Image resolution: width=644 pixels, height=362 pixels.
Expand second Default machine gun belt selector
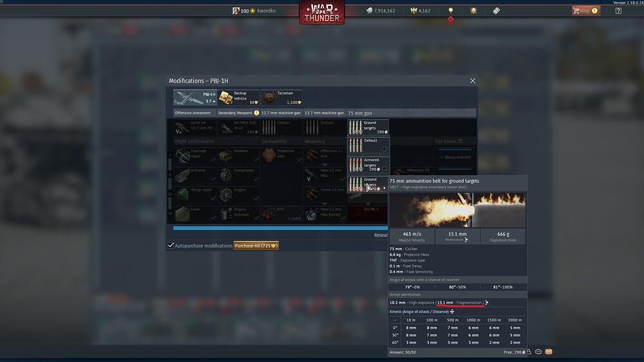pos(325,128)
